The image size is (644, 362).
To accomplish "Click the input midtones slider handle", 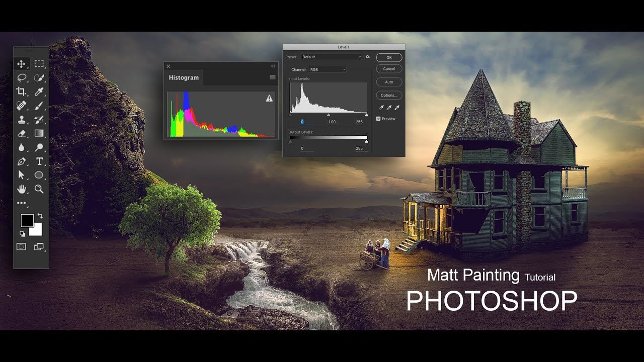I will point(329,115).
